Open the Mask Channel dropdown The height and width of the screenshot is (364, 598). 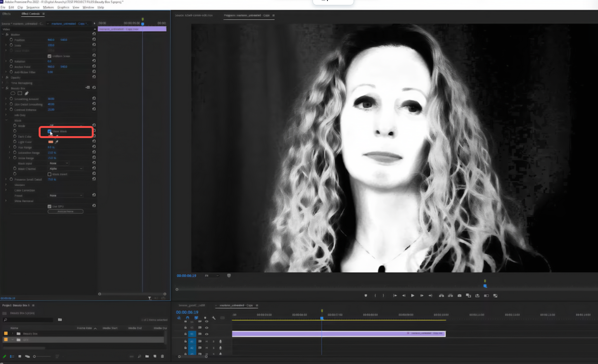click(66, 168)
